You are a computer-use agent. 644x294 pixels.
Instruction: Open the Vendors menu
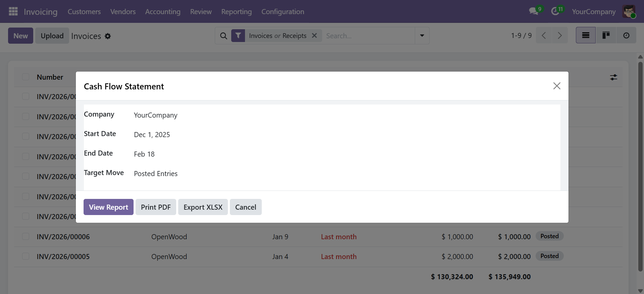[123, 12]
